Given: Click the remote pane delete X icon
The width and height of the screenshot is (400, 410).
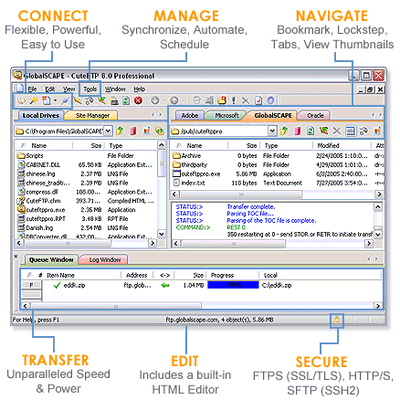Looking at the screenshot, I should coord(337,131).
